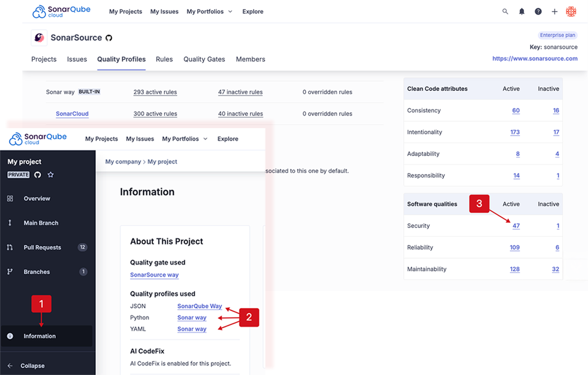
Task: Open the Members tab
Action: coord(250,59)
